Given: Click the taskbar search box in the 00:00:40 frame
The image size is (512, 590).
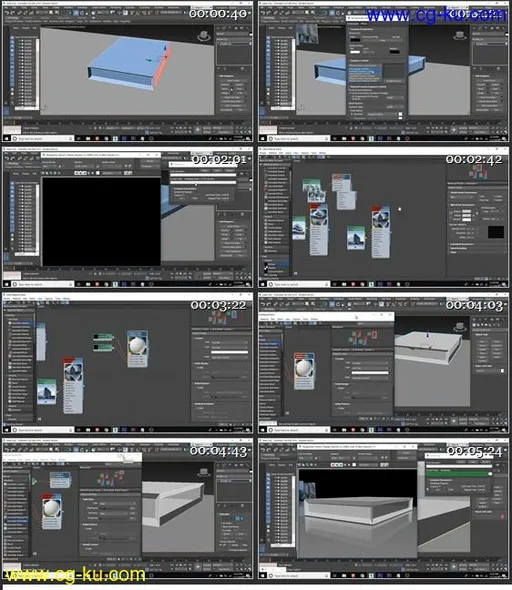Looking at the screenshot, I should 42,138.
